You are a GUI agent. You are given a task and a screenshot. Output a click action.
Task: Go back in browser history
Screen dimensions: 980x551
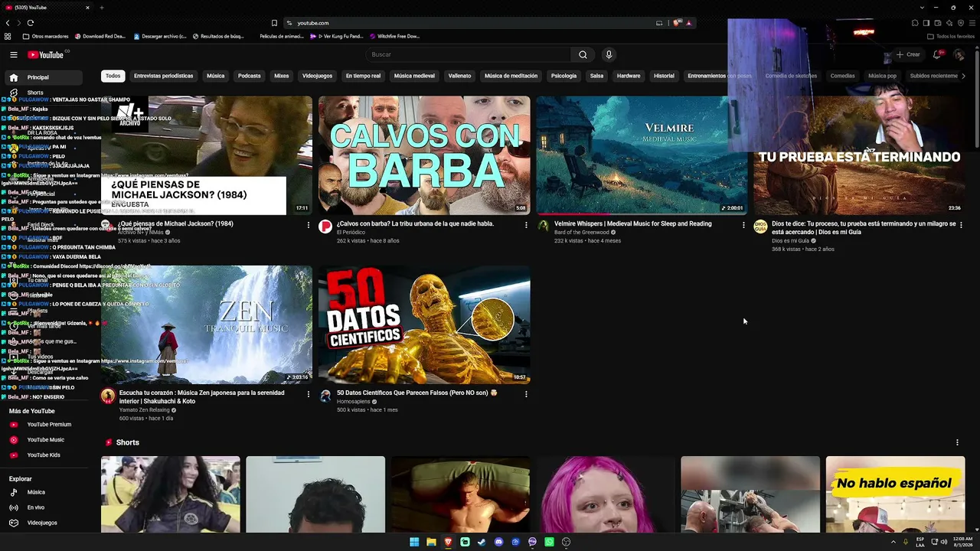(x=6, y=23)
